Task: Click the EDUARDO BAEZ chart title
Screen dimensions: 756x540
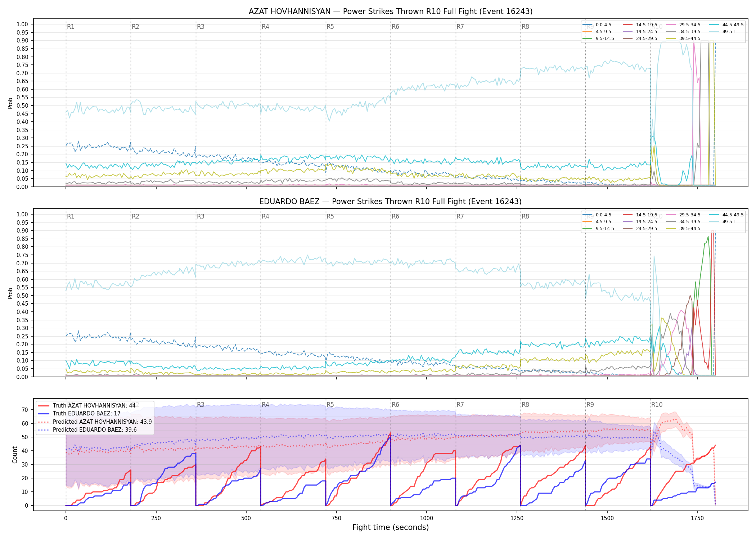Action: pyautogui.click(x=391, y=202)
